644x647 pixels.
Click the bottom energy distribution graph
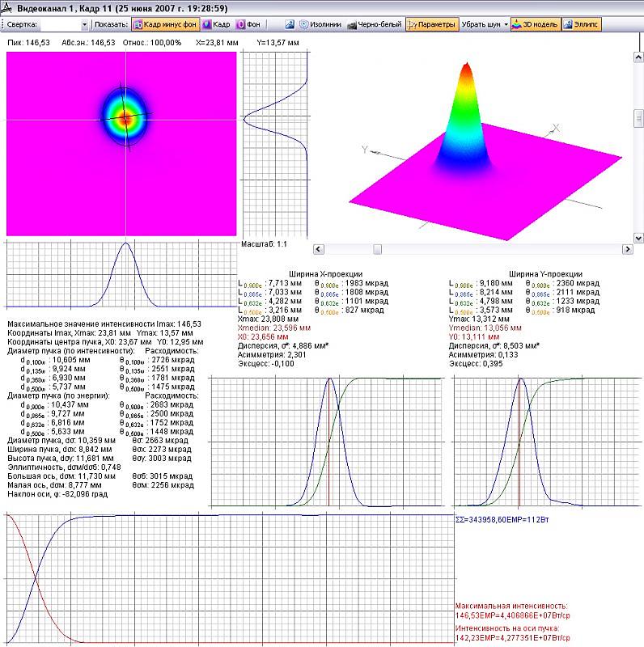point(231,579)
